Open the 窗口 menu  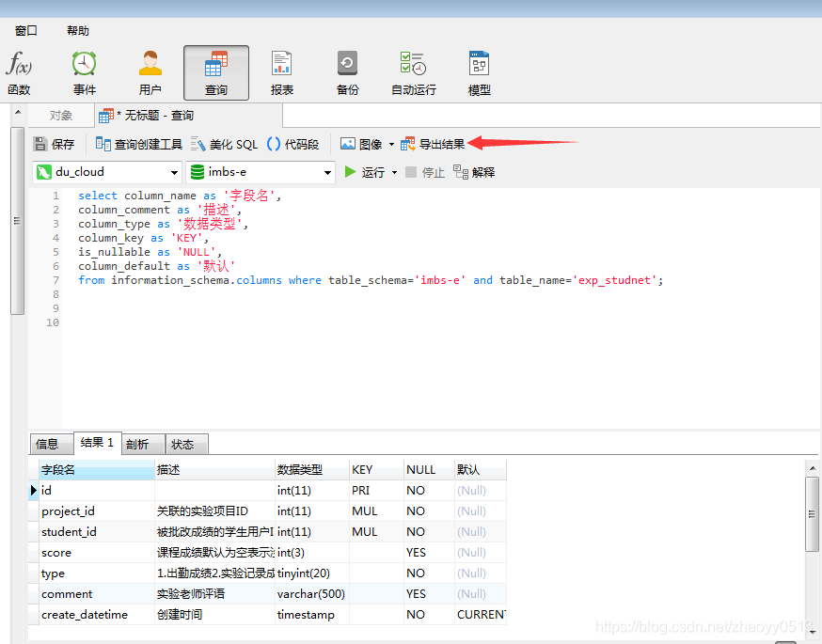(x=25, y=29)
